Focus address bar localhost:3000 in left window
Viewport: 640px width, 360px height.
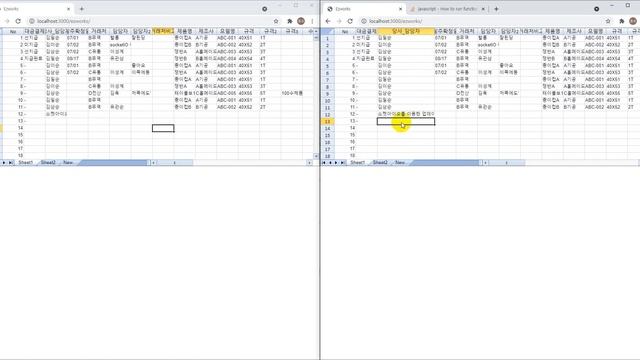pos(149,21)
